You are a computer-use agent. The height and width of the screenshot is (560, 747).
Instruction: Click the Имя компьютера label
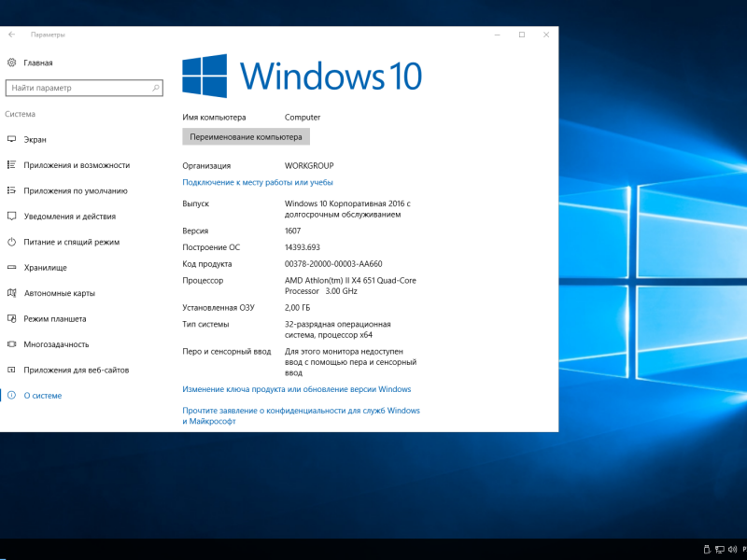point(214,118)
